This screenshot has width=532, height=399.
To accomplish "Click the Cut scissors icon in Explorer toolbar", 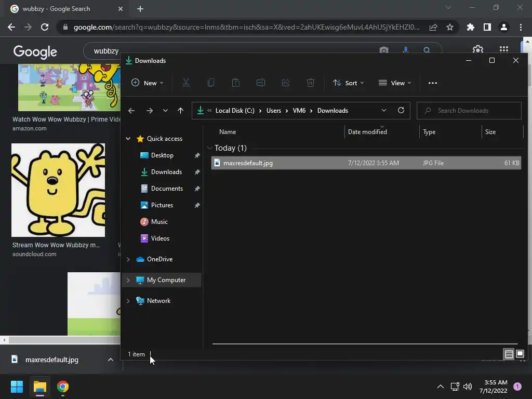I will (185, 83).
